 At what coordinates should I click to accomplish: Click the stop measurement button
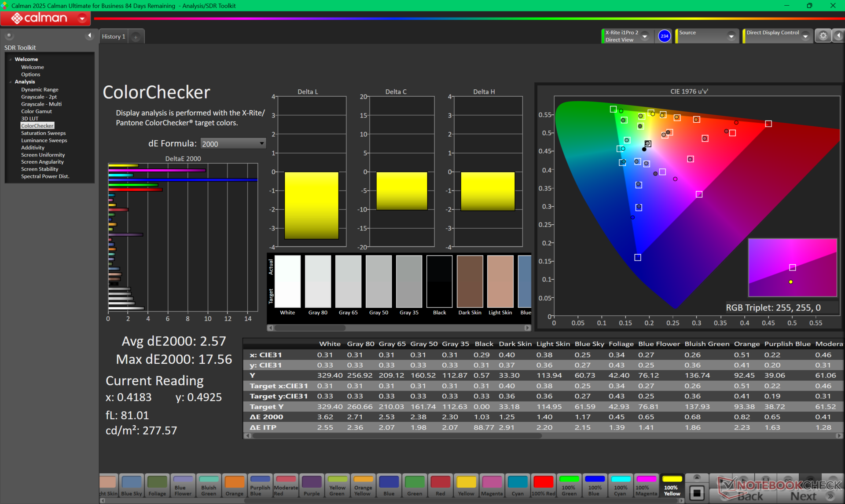[x=697, y=493]
